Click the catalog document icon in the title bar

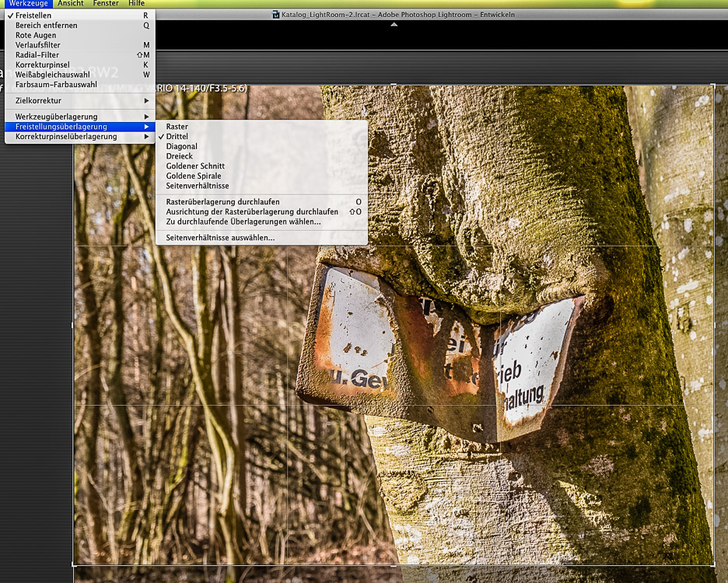tap(276, 15)
